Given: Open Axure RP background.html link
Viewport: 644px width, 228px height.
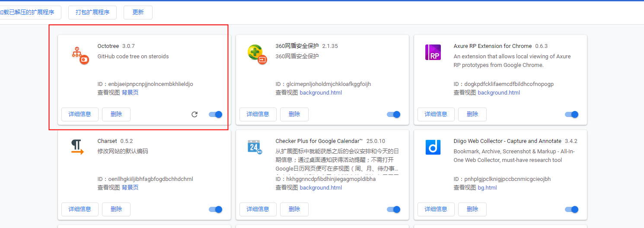Looking at the screenshot, I should coord(499,92).
